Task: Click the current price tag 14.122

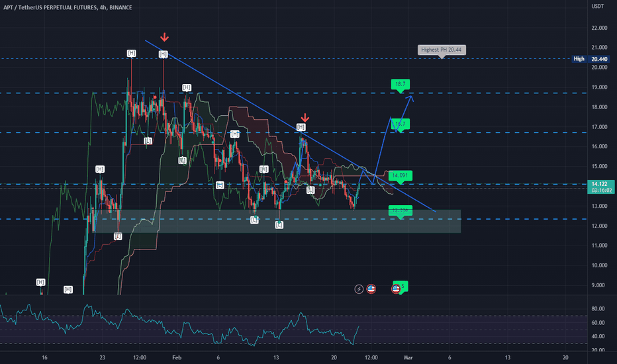Action: coord(599,184)
